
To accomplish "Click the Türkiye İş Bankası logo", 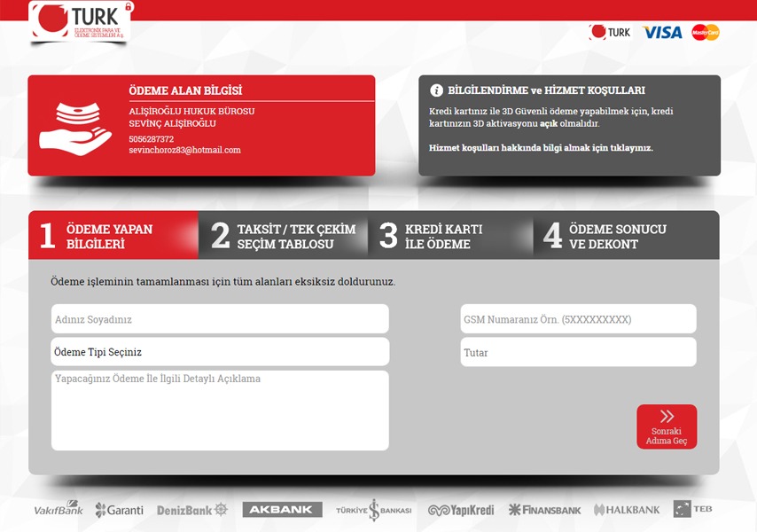I will [x=374, y=510].
